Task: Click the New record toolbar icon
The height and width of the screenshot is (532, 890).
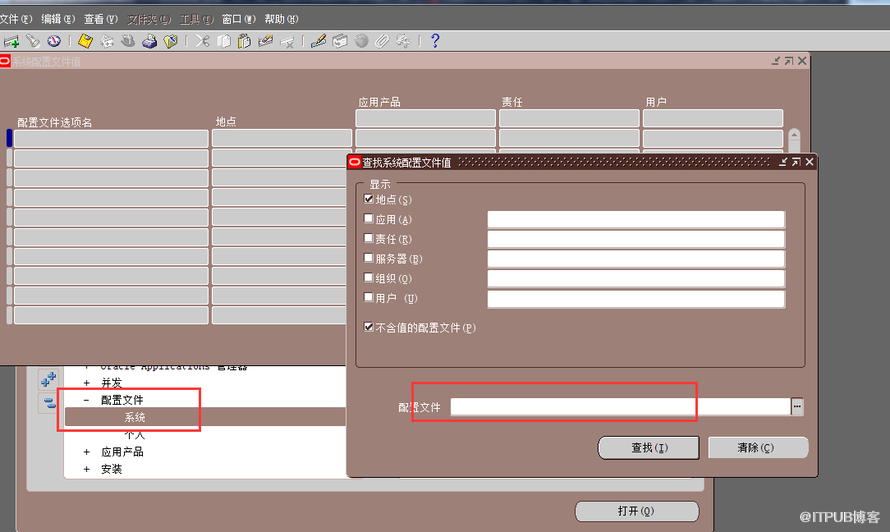Action: [x=12, y=41]
